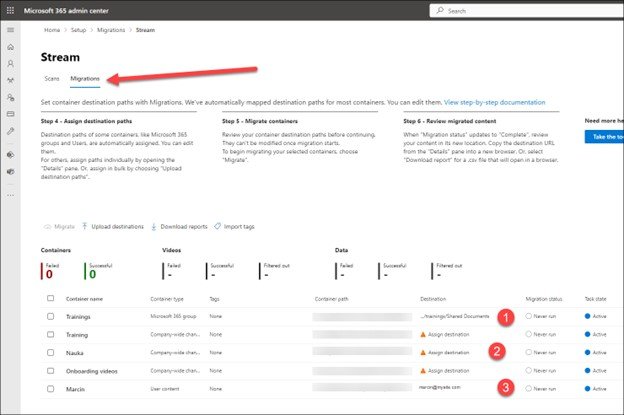Select the Migrations tab
The height and width of the screenshot is (415, 624).
(x=84, y=78)
